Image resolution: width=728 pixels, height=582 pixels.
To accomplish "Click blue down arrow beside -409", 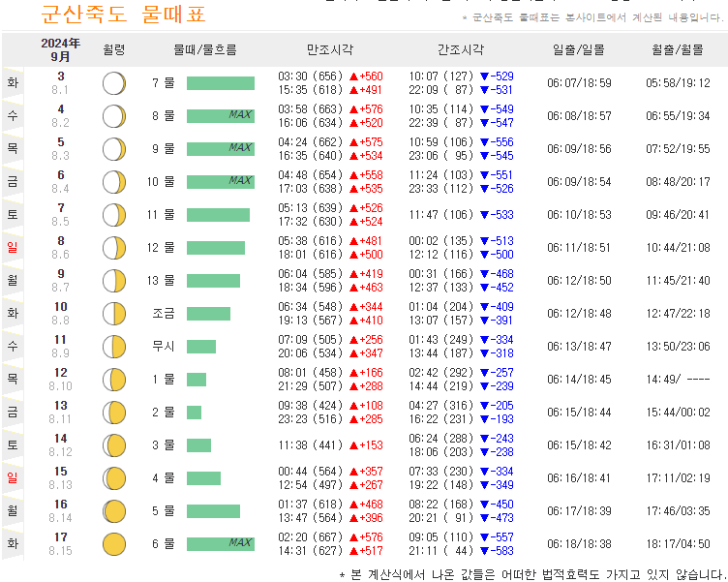I will [x=484, y=307].
